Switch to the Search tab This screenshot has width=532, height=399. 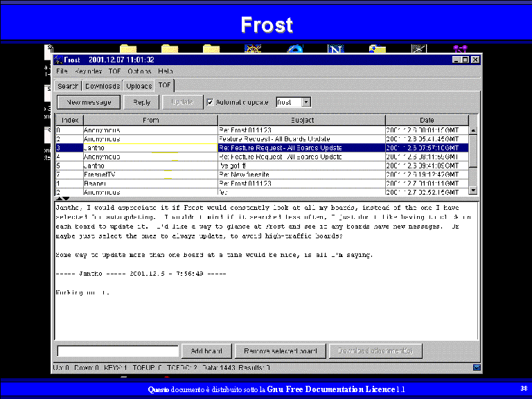coord(68,86)
